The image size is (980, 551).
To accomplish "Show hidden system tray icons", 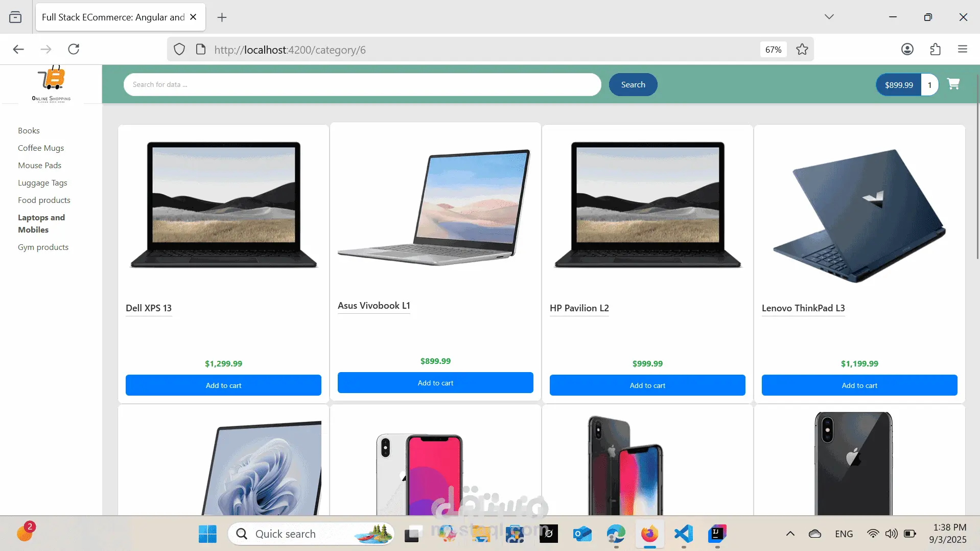I will 790,534.
